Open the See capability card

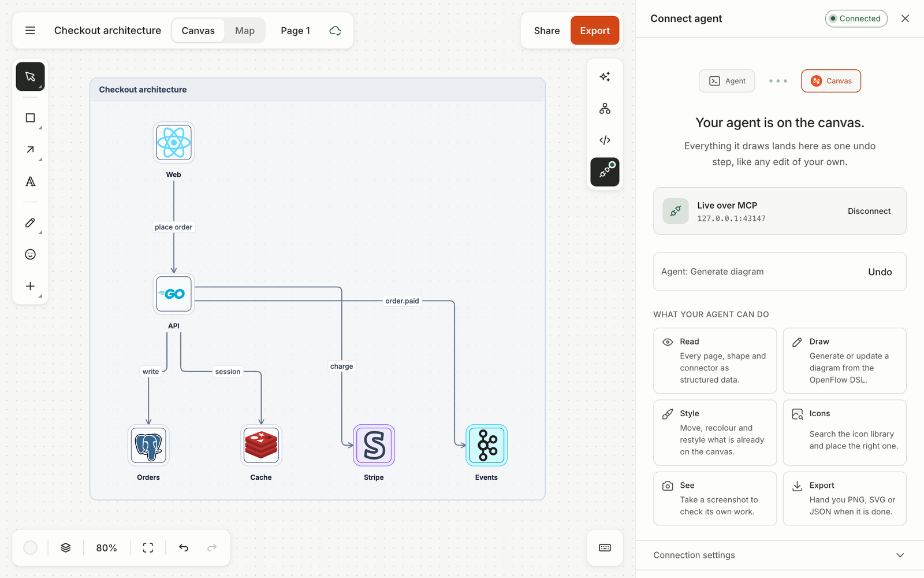pyautogui.click(x=715, y=498)
